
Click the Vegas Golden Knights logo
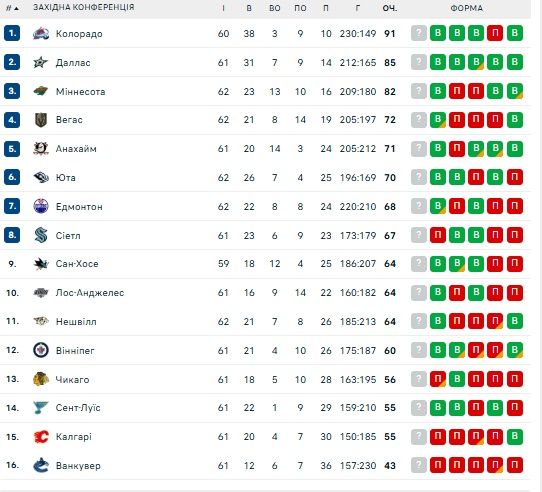[x=41, y=120]
